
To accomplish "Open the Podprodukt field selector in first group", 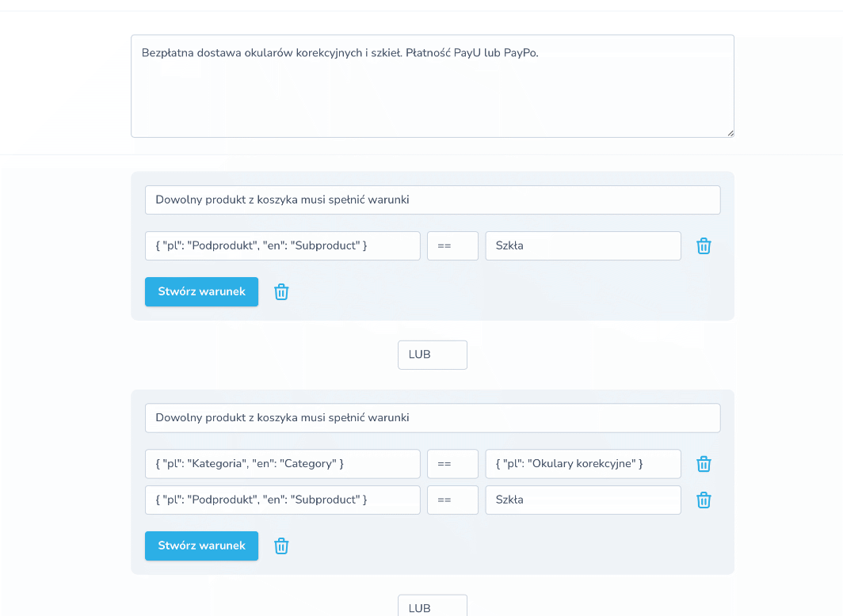I will [x=282, y=246].
